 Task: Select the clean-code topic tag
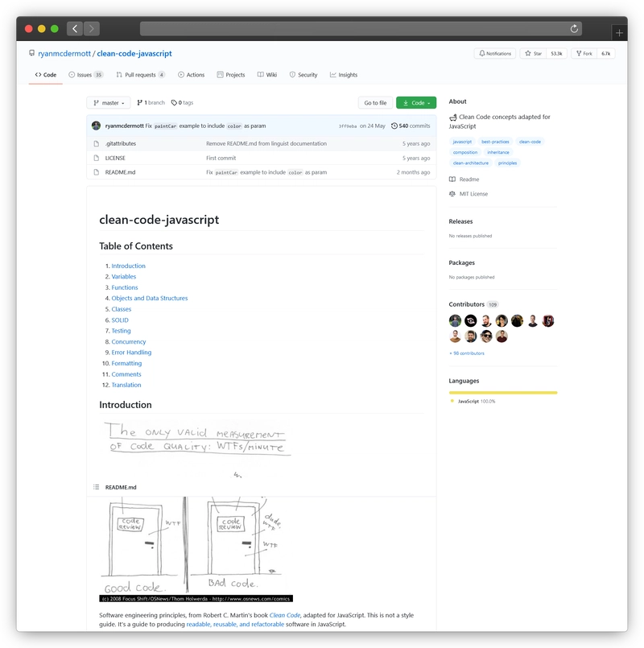point(530,142)
